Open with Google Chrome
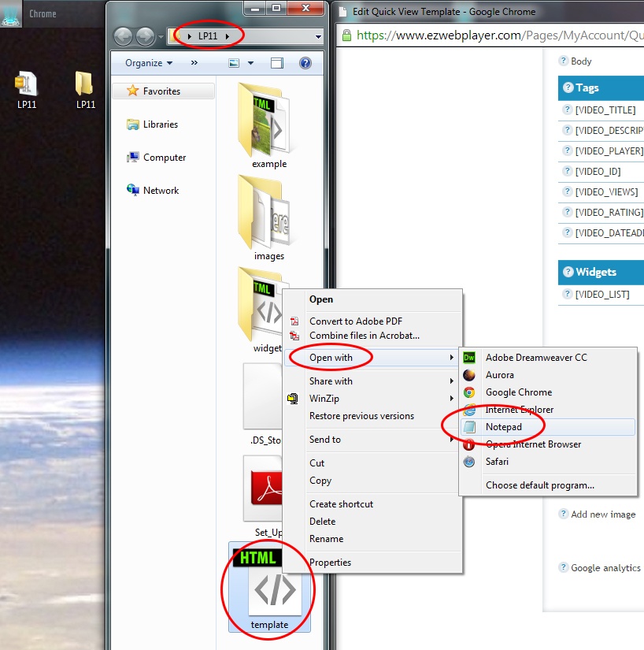Viewport: 644px width, 650px height. (x=548, y=392)
